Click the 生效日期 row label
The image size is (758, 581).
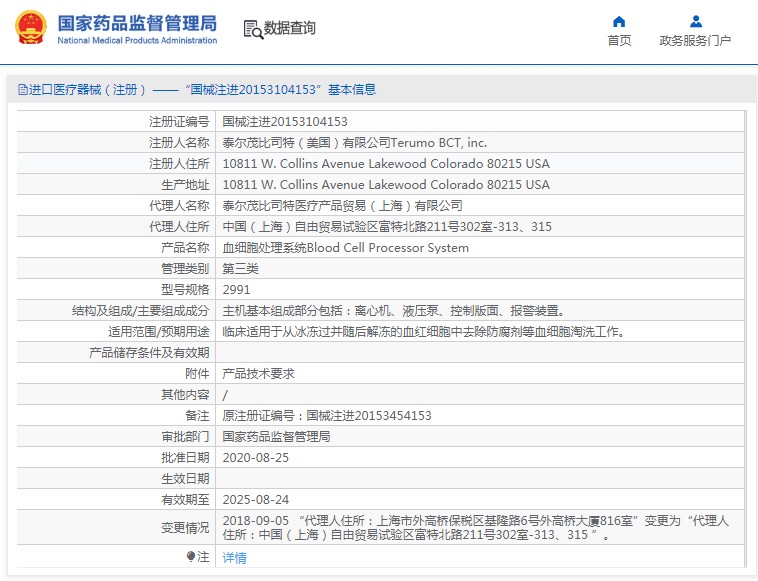click(x=185, y=479)
